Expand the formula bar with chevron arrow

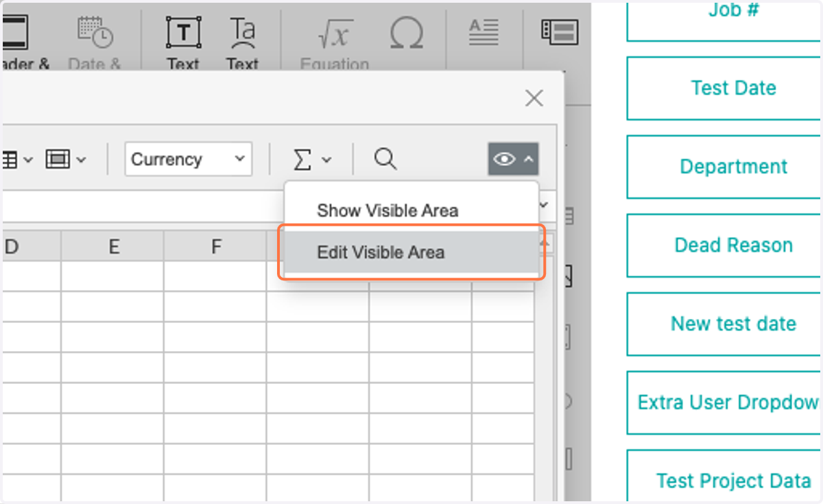click(x=545, y=205)
